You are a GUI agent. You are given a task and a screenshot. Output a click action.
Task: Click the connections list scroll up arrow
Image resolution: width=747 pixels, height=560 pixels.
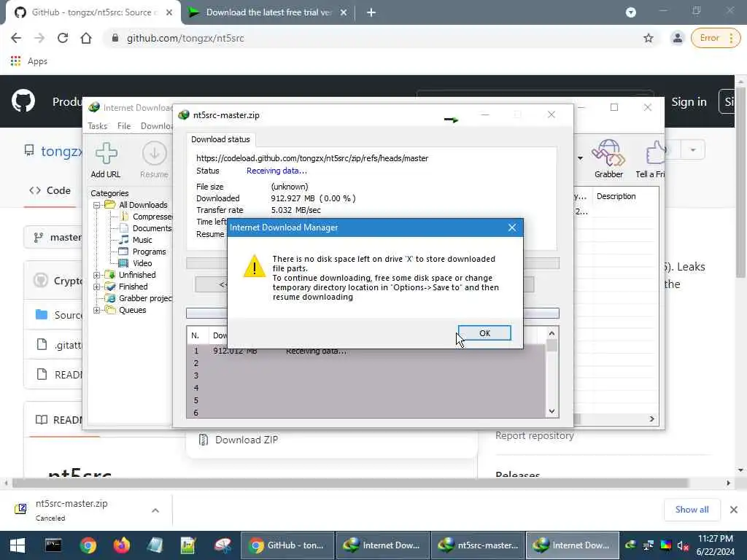click(x=551, y=333)
